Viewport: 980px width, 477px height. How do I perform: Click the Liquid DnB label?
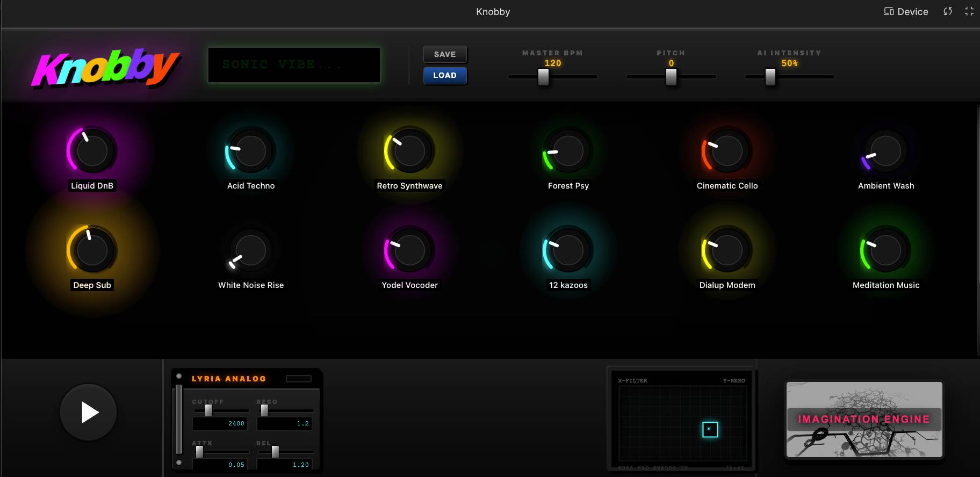click(x=92, y=186)
